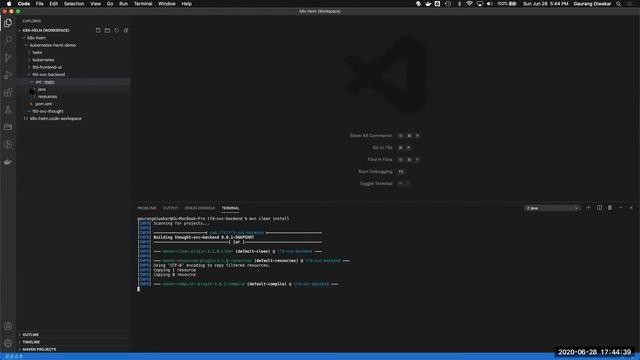
Task: Click the Code app menu
Action: click(x=24, y=4)
